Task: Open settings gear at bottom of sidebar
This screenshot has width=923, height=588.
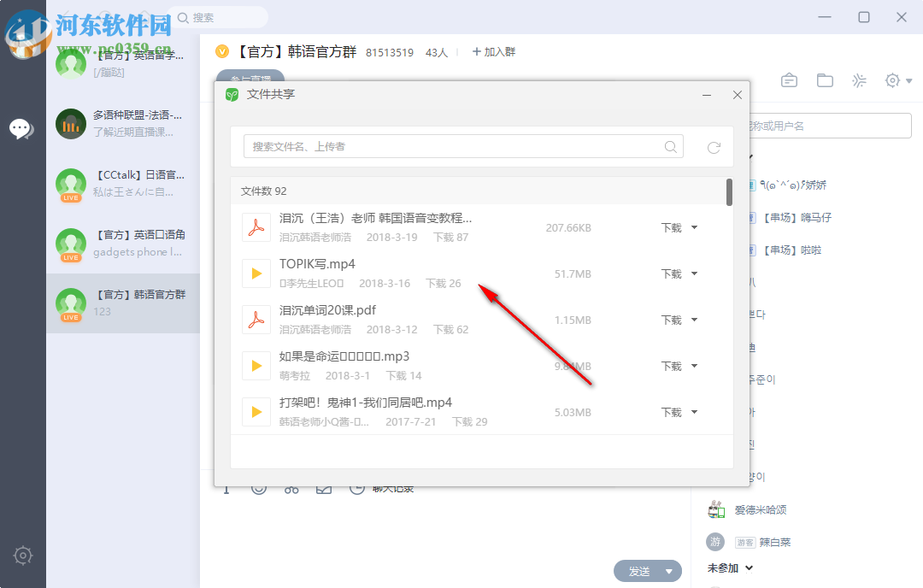Action: 23,556
